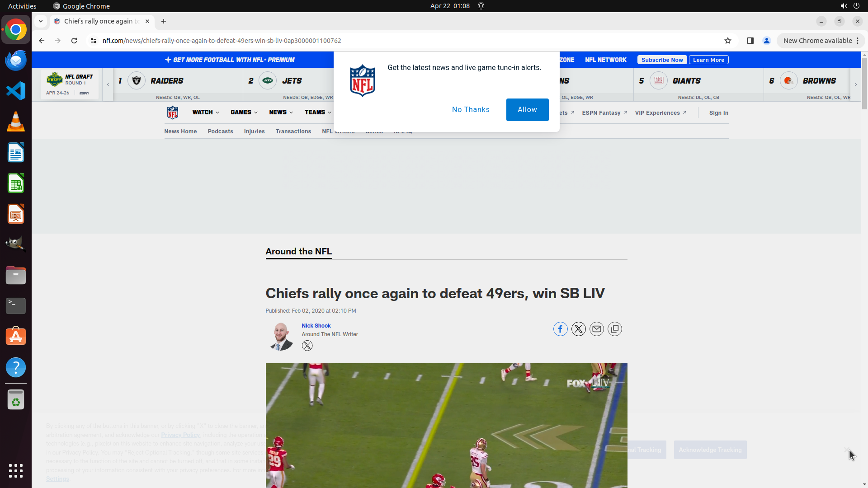Click Subscribe Now for NFL+ Premium

click(662, 60)
